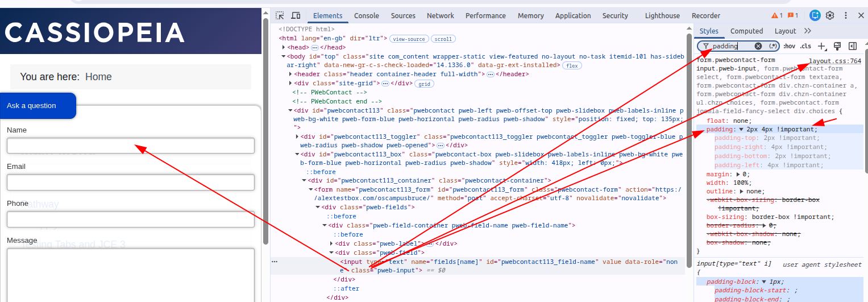Clear the padding filter text
This screenshot has height=302, width=868.
758,46
